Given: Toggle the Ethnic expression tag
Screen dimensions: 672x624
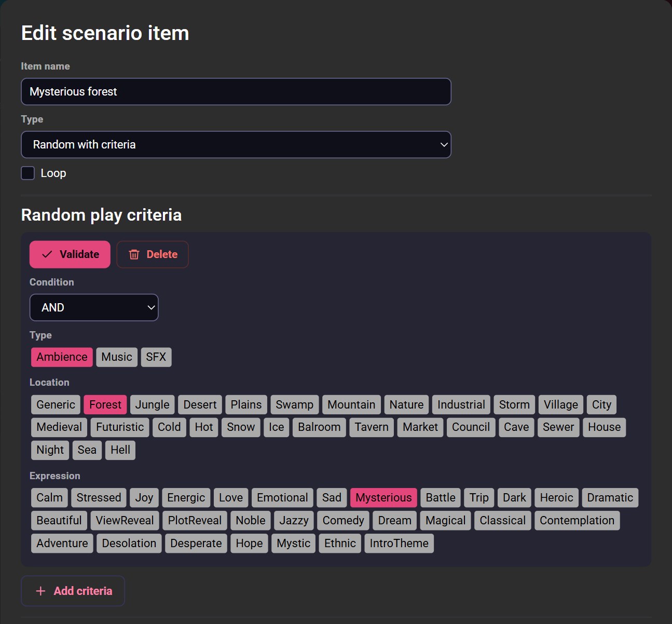Looking at the screenshot, I should [x=340, y=544].
